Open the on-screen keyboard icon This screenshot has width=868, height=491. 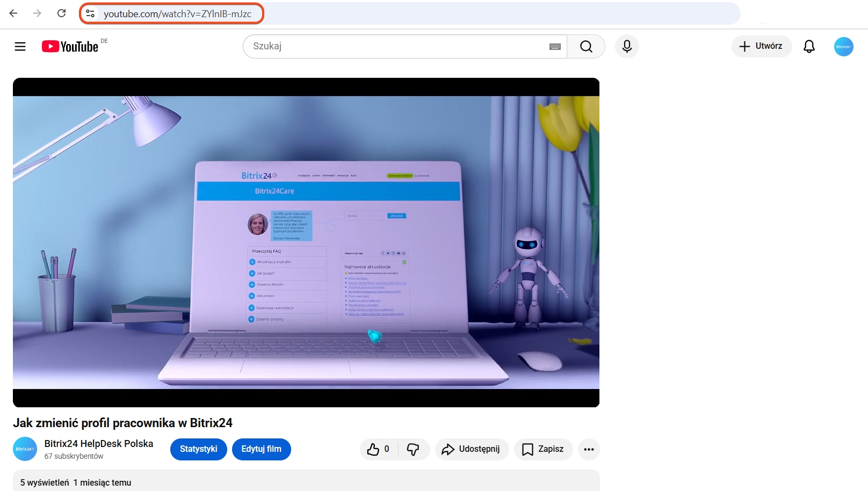[x=555, y=47]
